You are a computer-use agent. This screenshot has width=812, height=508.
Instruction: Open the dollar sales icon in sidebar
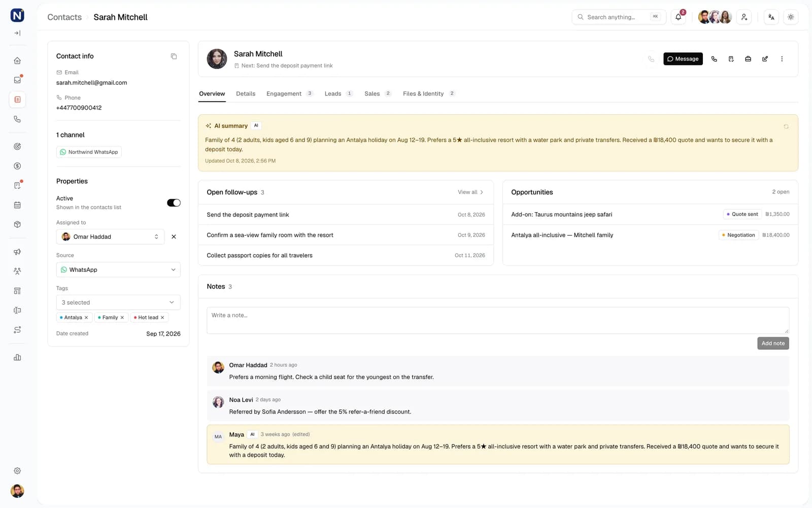[17, 166]
